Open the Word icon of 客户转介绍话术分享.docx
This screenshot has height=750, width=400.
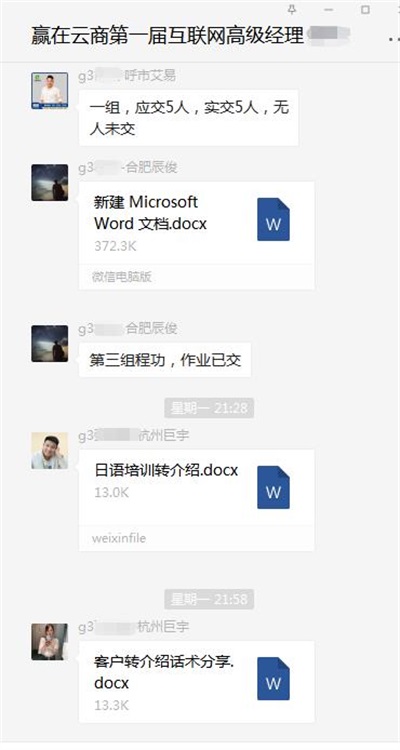(x=273, y=678)
